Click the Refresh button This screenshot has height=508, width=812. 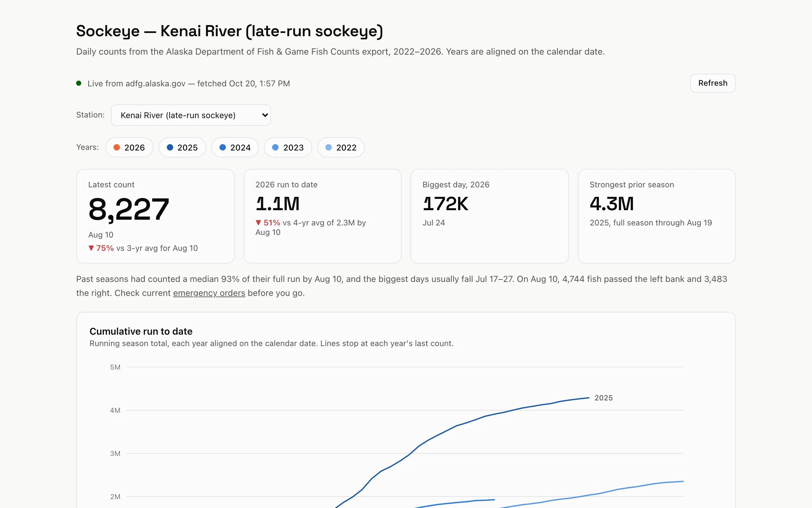[x=713, y=83]
